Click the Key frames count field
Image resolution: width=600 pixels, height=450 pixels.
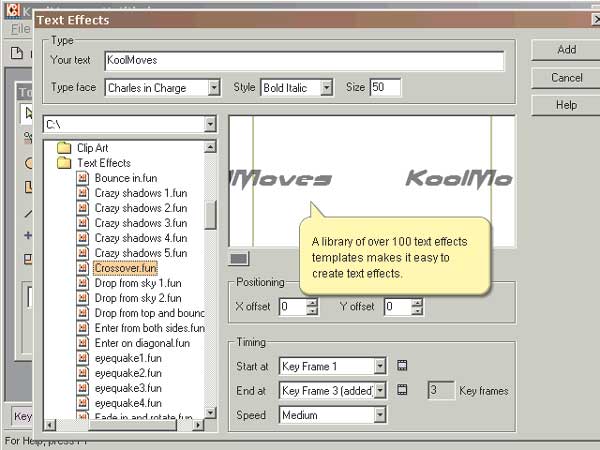pyautogui.click(x=441, y=390)
